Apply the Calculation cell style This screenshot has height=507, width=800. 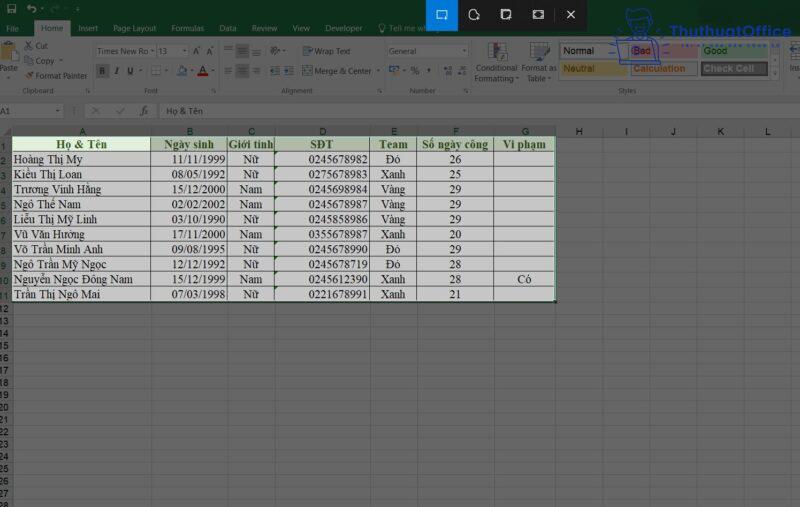tap(664, 68)
